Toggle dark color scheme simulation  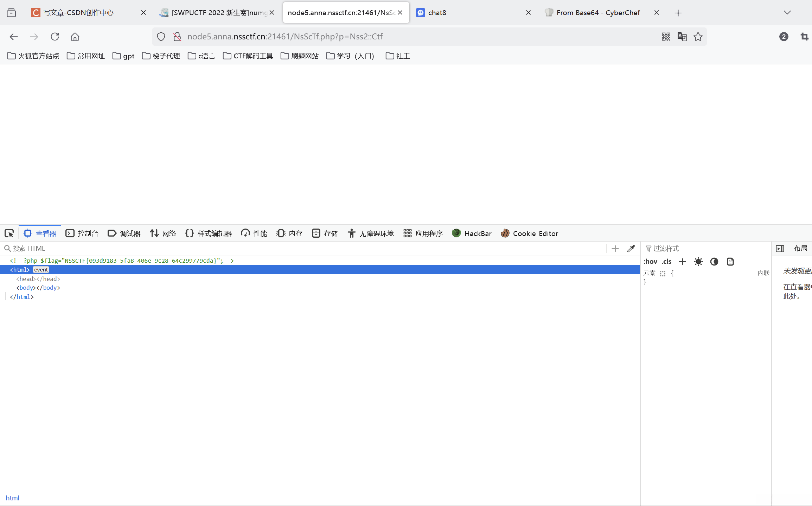[x=714, y=262]
